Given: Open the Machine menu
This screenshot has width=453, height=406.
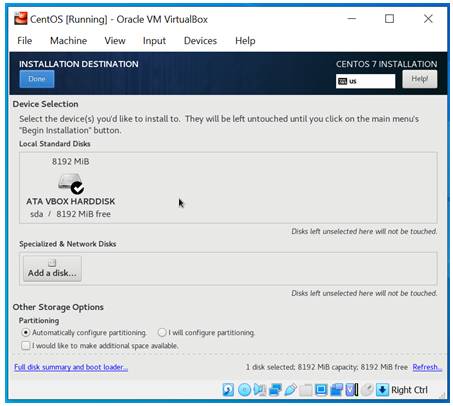Looking at the screenshot, I should (x=68, y=41).
